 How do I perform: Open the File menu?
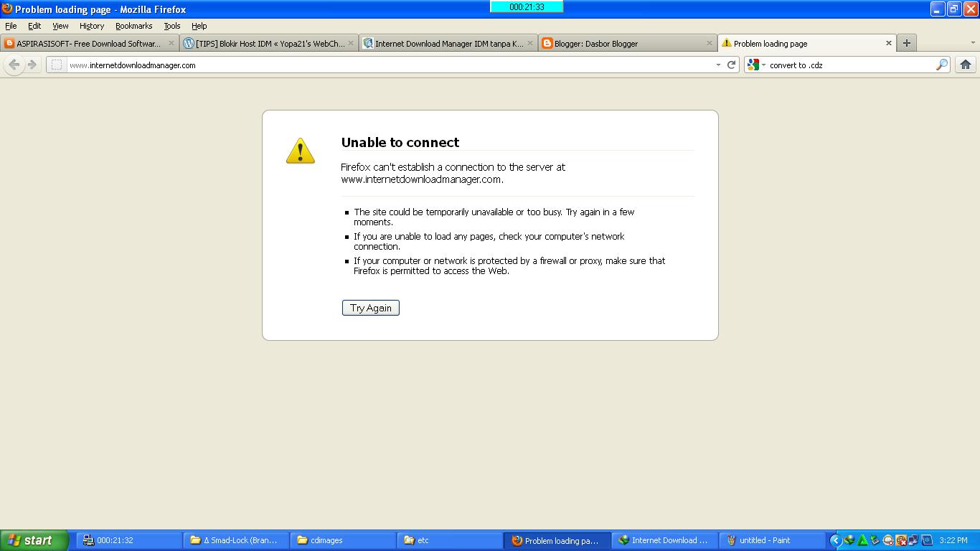point(11,26)
